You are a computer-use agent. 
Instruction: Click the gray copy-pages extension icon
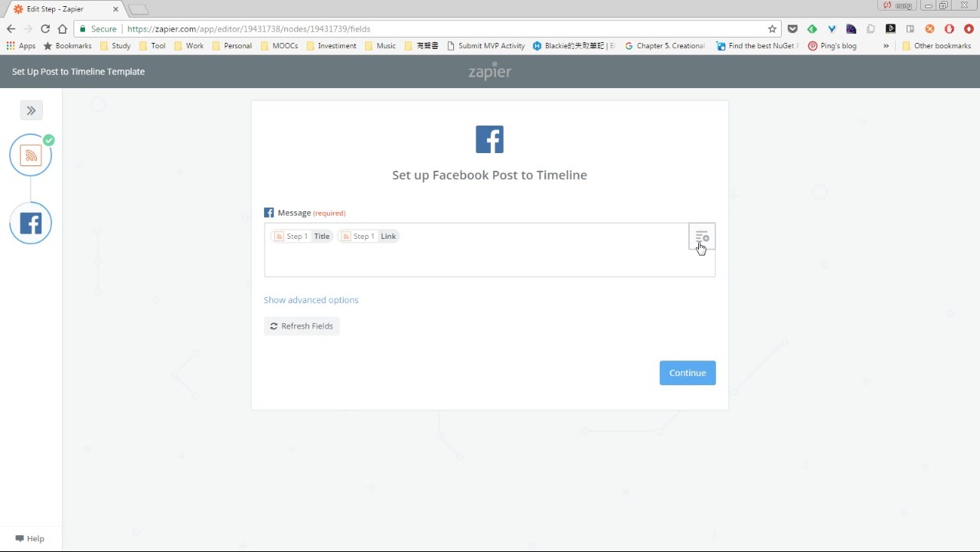[871, 29]
